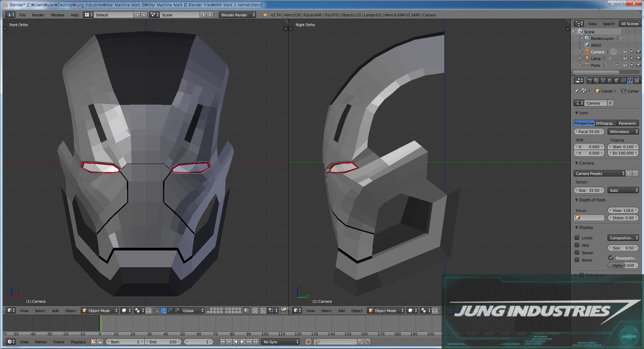Click the Insert Keyframes key icon
The height and width of the screenshot is (349, 644).
click(360, 342)
